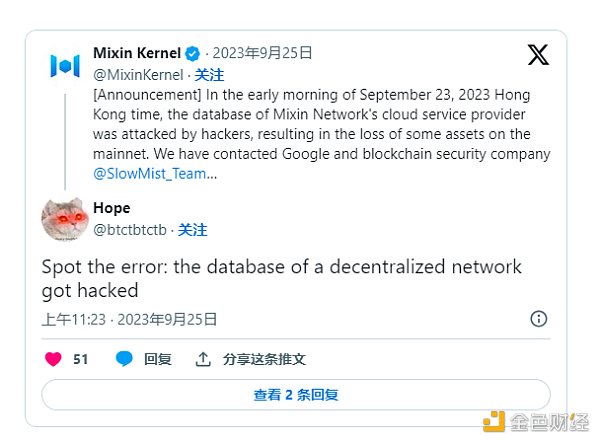Viewport: 600px width, 443px height.
Task: Click the X logo icon
Action: (x=538, y=55)
